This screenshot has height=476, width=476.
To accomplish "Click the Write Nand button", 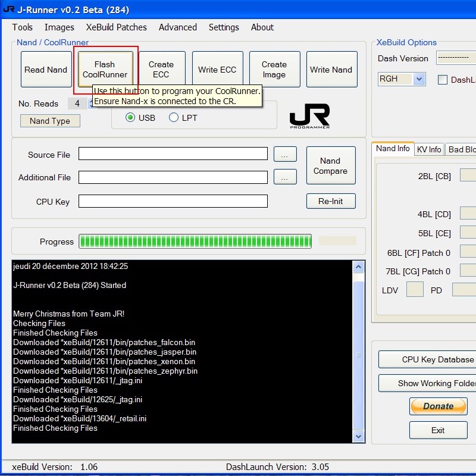I will pos(331,70).
